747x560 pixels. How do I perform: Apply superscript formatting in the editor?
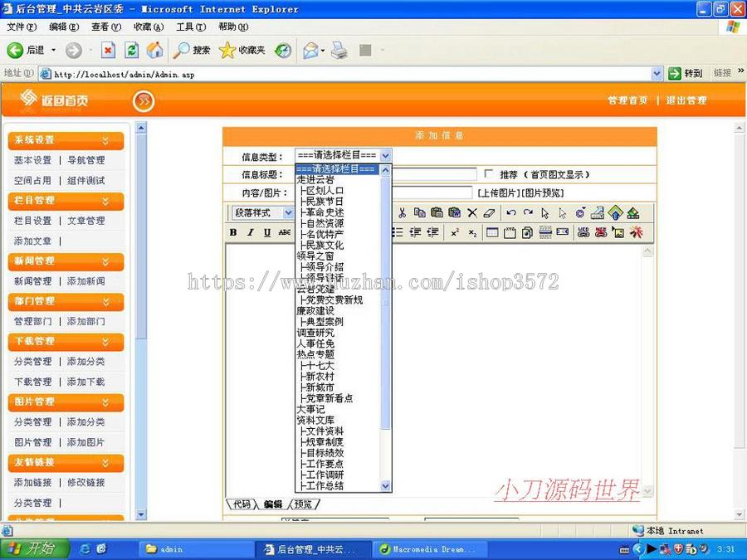click(455, 233)
